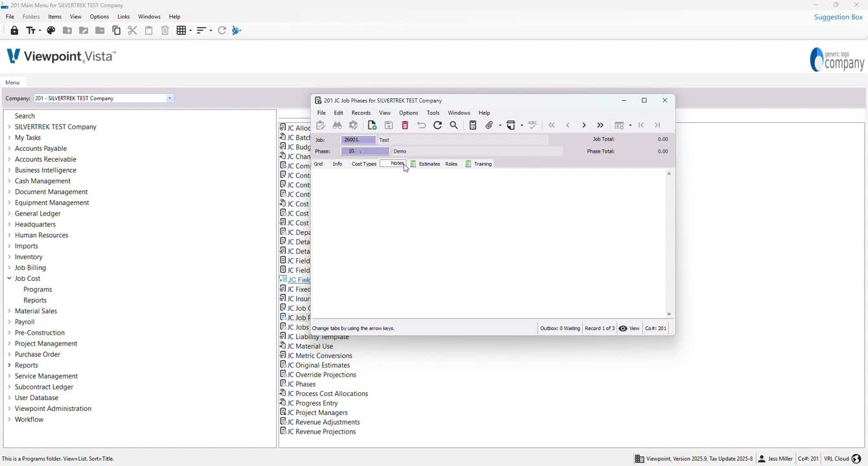Click the outbox tray icon in Job Phases toolbar
This screenshot has height=466, width=868.
pos(511,126)
